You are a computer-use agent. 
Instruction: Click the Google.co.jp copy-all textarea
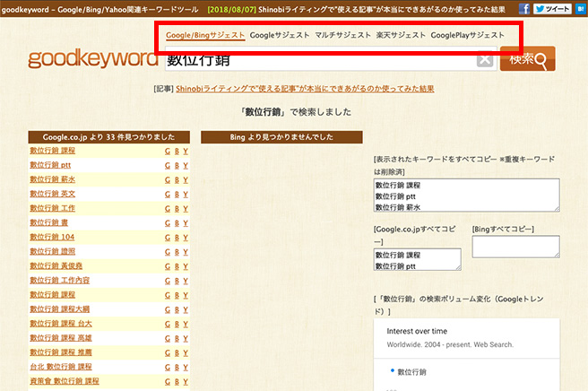418,259
